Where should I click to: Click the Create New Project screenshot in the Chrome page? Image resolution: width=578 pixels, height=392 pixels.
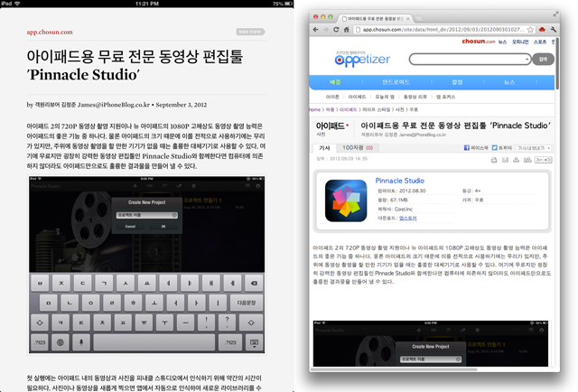(x=431, y=343)
